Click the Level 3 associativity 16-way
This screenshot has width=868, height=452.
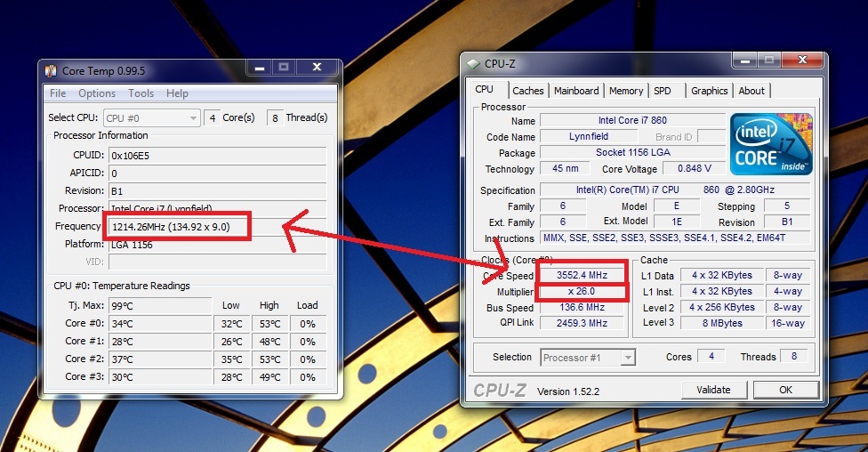coord(788,323)
